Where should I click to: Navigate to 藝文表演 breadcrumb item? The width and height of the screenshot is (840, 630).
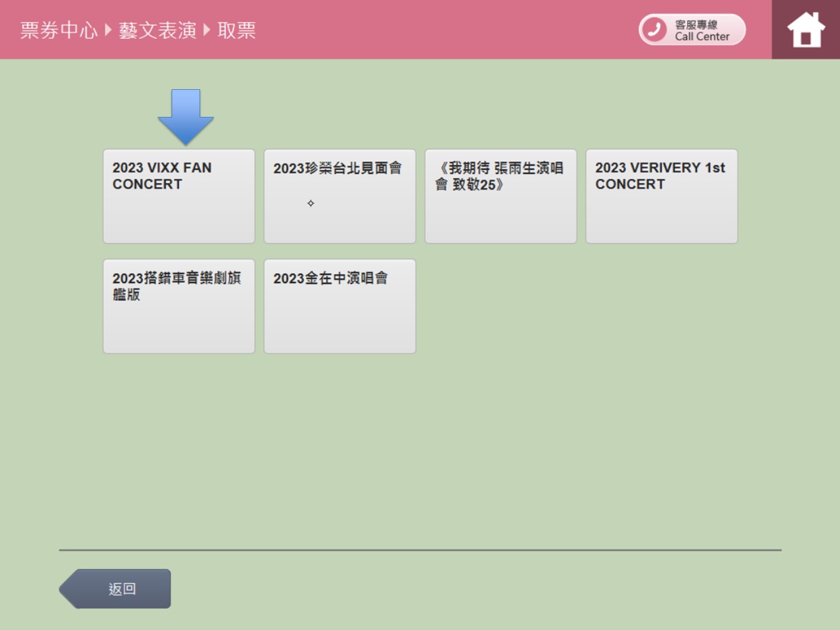point(158,30)
